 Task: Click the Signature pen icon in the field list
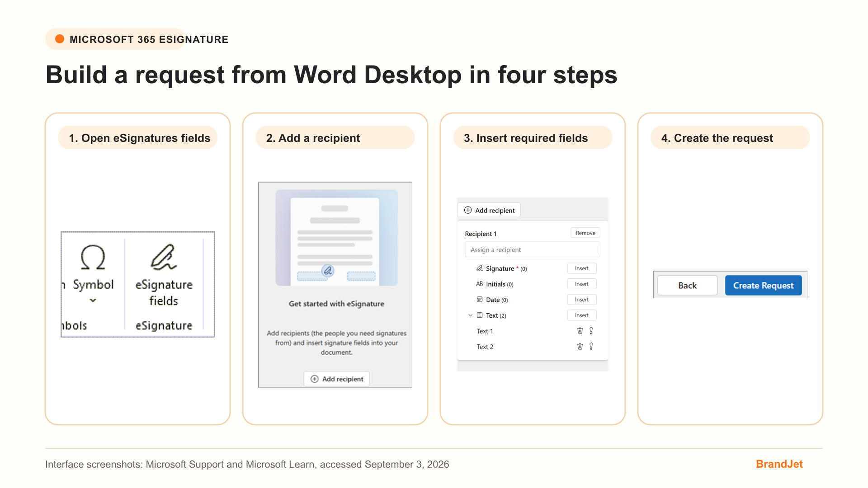[479, 268]
